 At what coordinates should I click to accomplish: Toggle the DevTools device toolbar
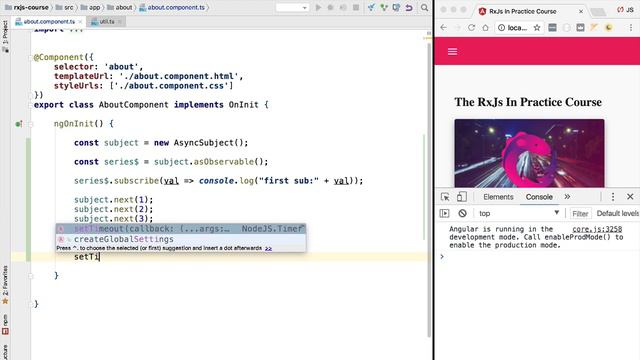(461, 197)
